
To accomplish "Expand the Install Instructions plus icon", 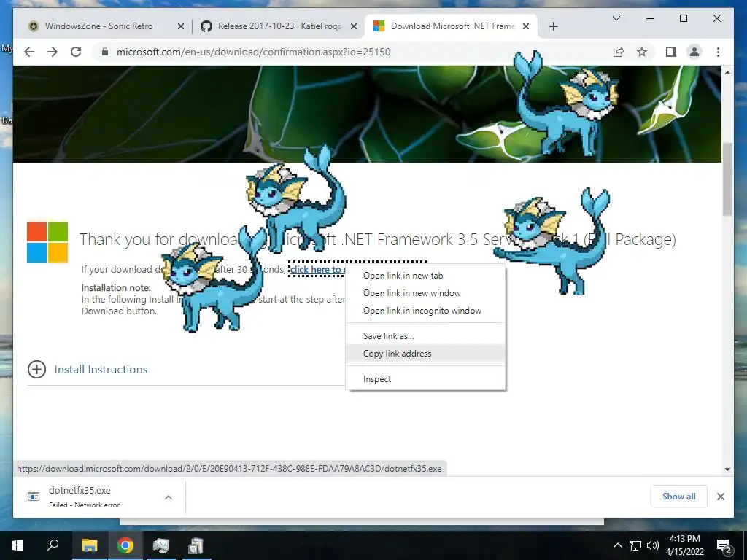I will (36, 369).
